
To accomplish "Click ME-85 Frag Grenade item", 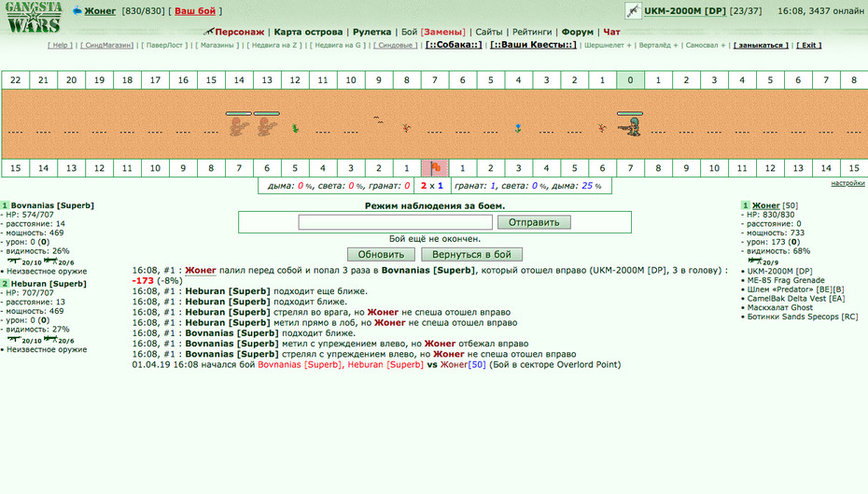I will [786, 280].
